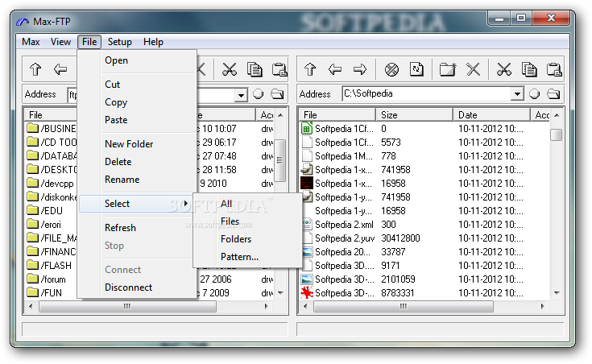
Task: Click the forward arrow in right pane toolbar
Action: (x=360, y=69)
